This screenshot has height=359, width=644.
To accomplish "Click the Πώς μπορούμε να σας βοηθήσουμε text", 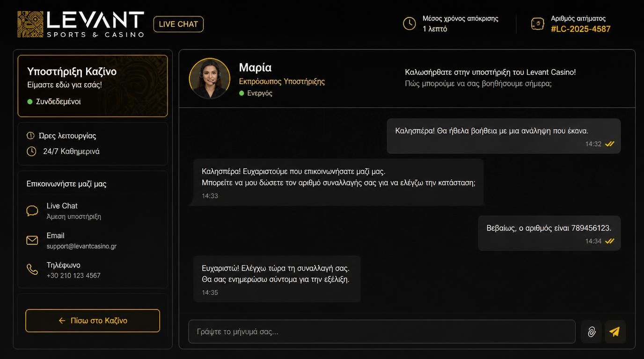I will pos(478,84).
